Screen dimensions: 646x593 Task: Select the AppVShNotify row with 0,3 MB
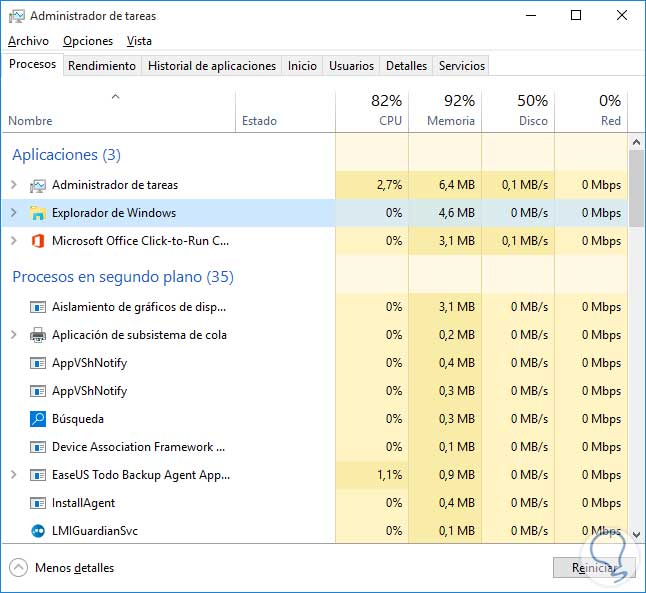315,391
